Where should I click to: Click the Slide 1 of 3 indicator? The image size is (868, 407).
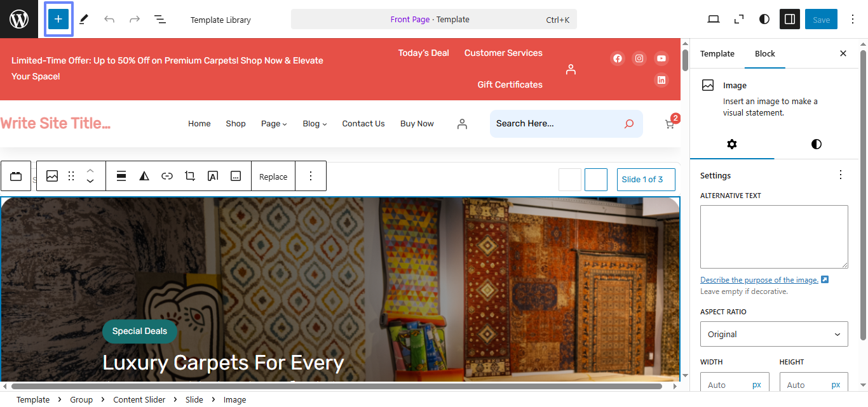(x=646, y=180)
